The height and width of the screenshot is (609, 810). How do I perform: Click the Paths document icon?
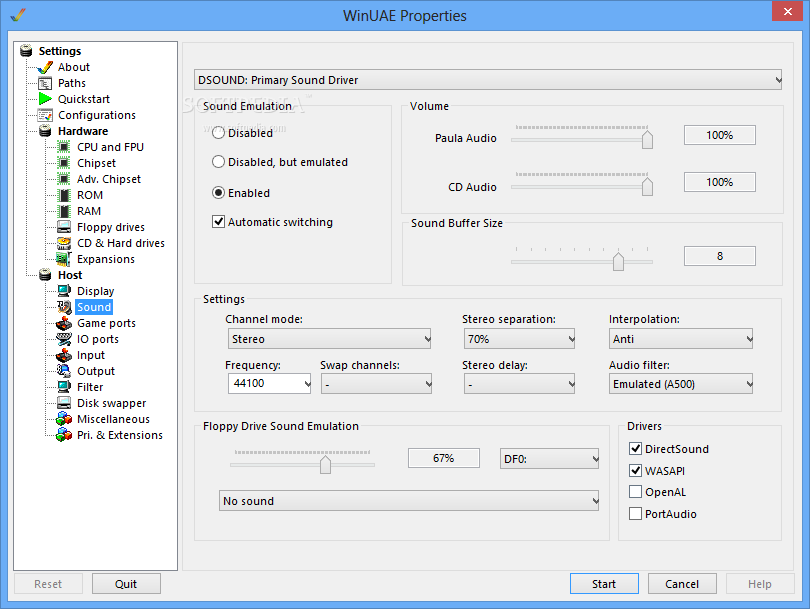pos(45,83)
